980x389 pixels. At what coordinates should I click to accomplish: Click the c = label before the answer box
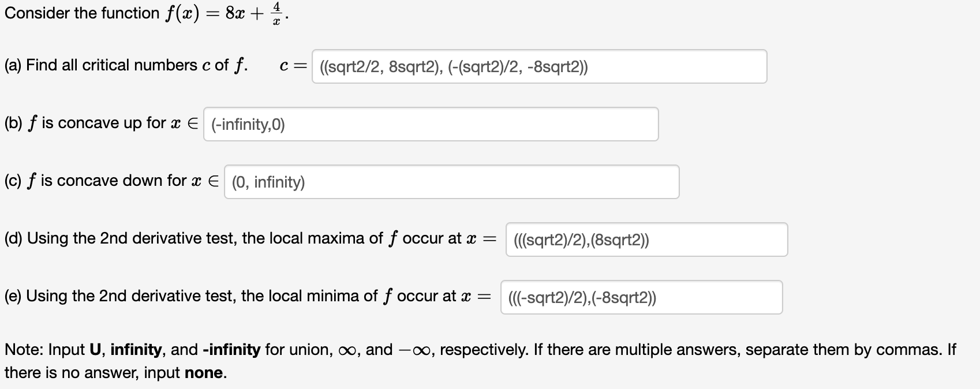[x=291, y=65]
